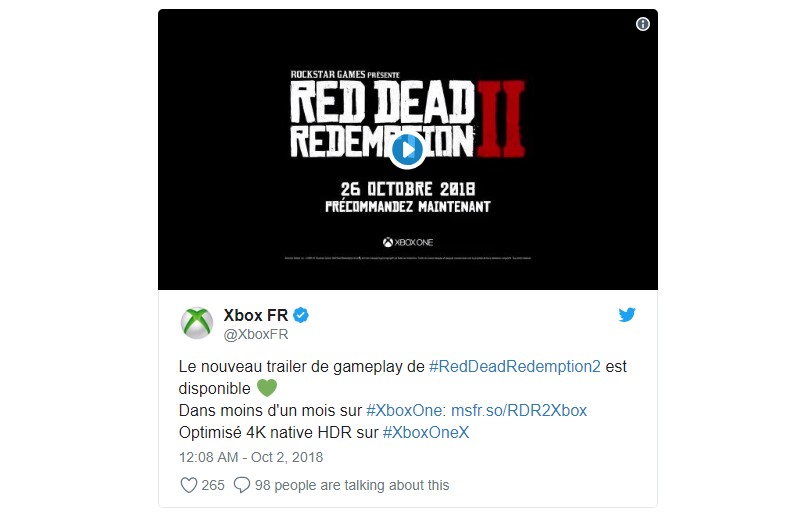
Task: Play the Red Dead Redemption II trailer
Action: pos(407,150)
